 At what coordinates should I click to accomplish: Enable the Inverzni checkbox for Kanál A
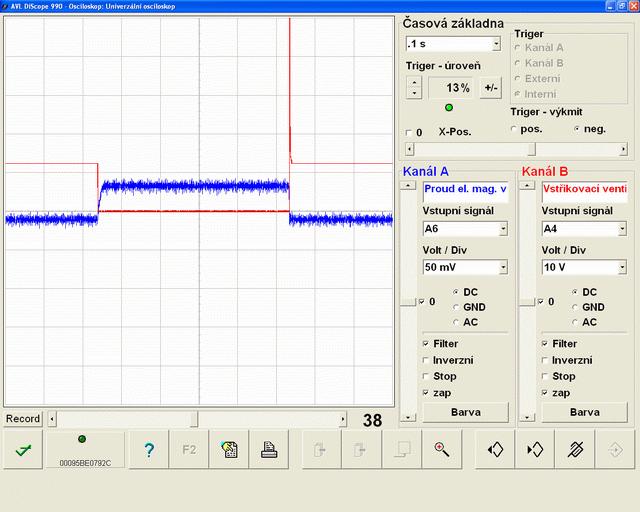coord(427,360)
